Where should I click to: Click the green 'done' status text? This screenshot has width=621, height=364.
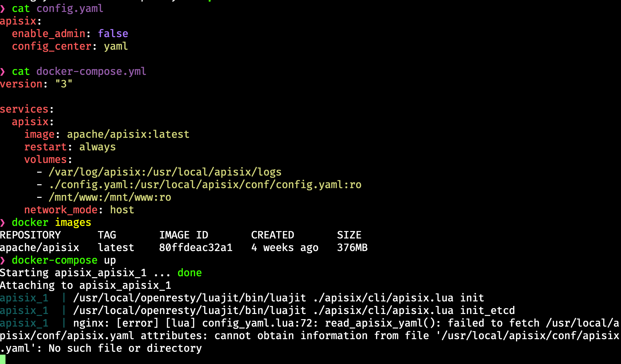190,273
